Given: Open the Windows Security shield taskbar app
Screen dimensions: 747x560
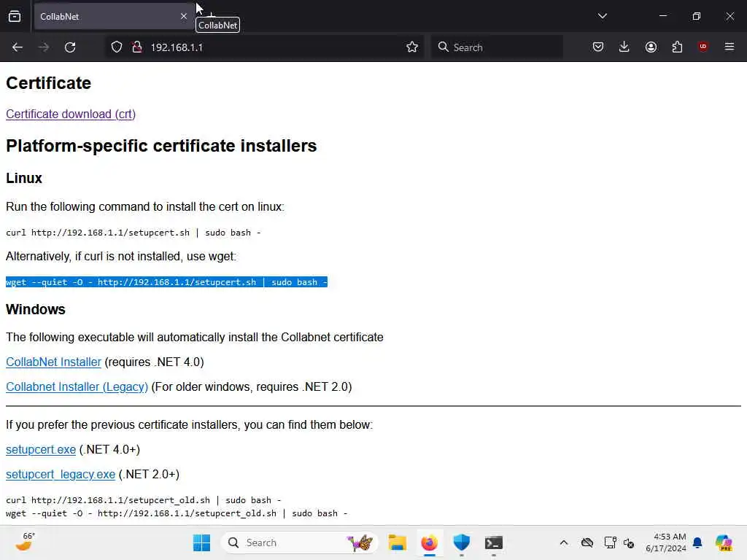Looking at the screenshot, I should pyautogui.click(x=461, y=542).
